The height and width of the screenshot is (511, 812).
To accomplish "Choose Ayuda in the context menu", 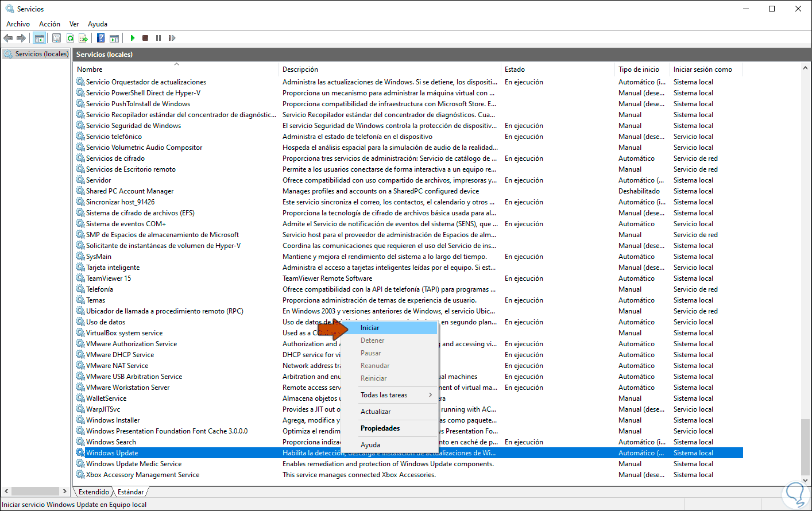I will click(x=390, y=445).
